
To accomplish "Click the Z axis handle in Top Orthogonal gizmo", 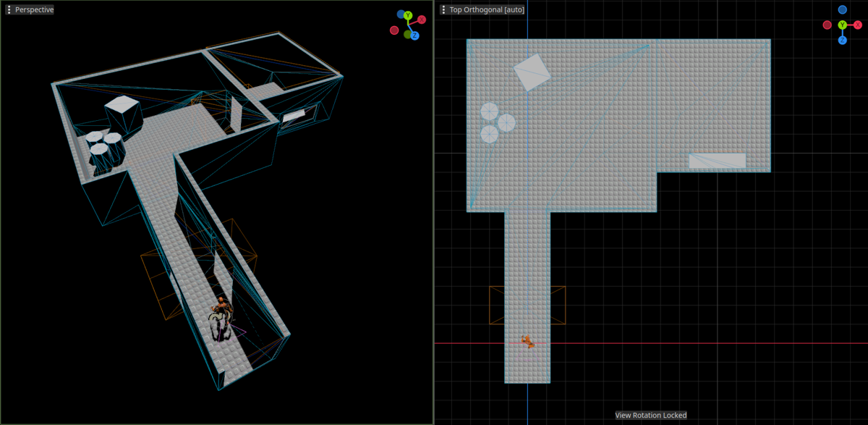I will click(x=843, y=40).
